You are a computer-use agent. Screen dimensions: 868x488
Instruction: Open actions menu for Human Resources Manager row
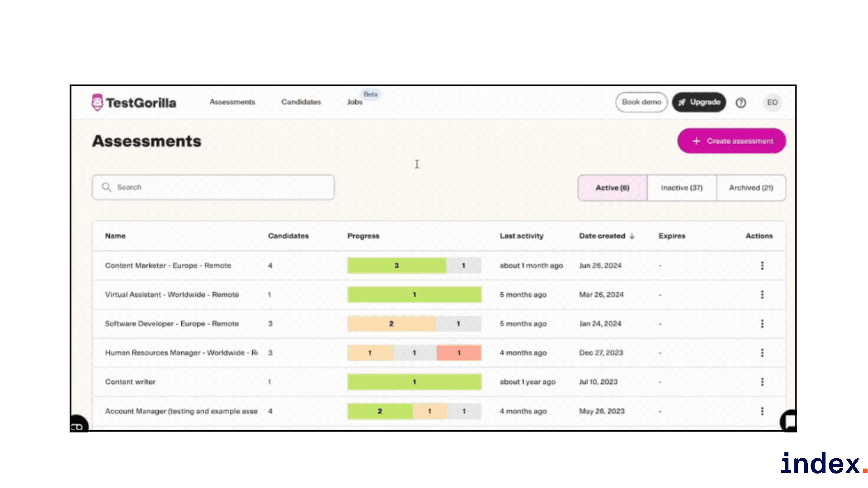point(762,353)
